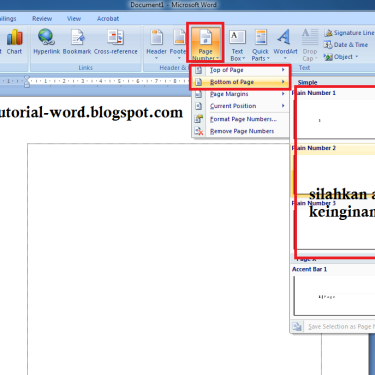This screenshot has width=375, height=375.
Task: Insert a Text Box
Action: (237, 45)
